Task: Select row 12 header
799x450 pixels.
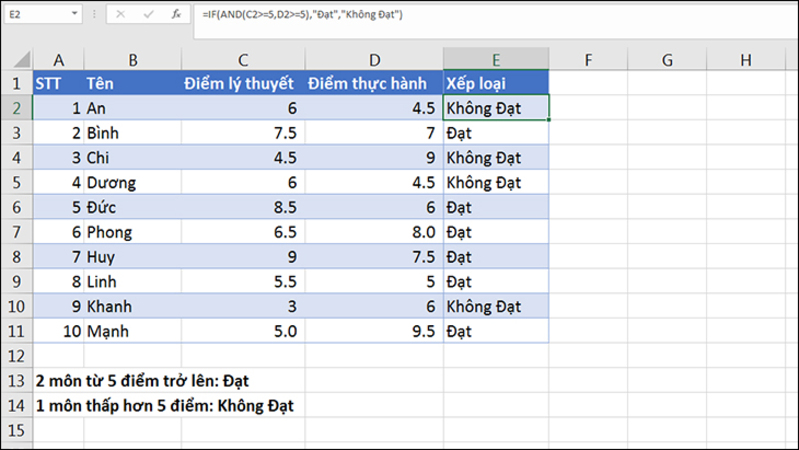Action: (16, 356)
